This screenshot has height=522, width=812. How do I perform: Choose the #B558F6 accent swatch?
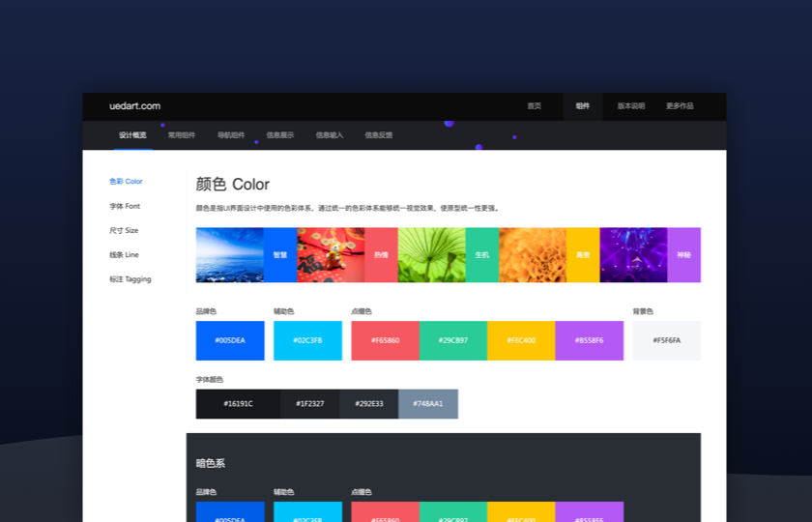pos(590,340)
